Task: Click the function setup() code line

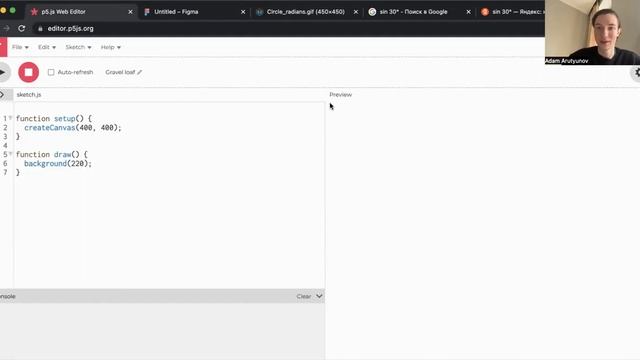Action: click(53, 119)
